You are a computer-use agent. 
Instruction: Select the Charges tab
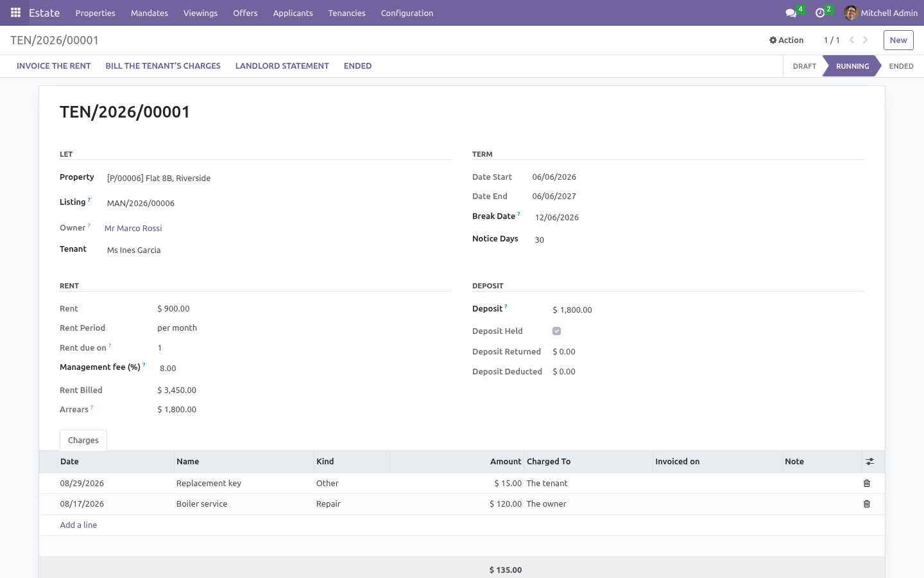click(x=83, y=441)
